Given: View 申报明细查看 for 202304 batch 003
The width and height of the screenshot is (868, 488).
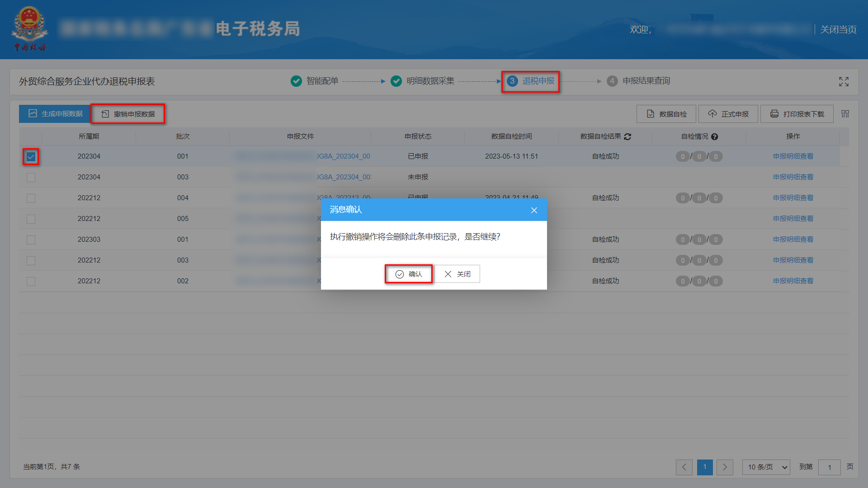Looking at the screenshot, I should click(x=793, y=177).
